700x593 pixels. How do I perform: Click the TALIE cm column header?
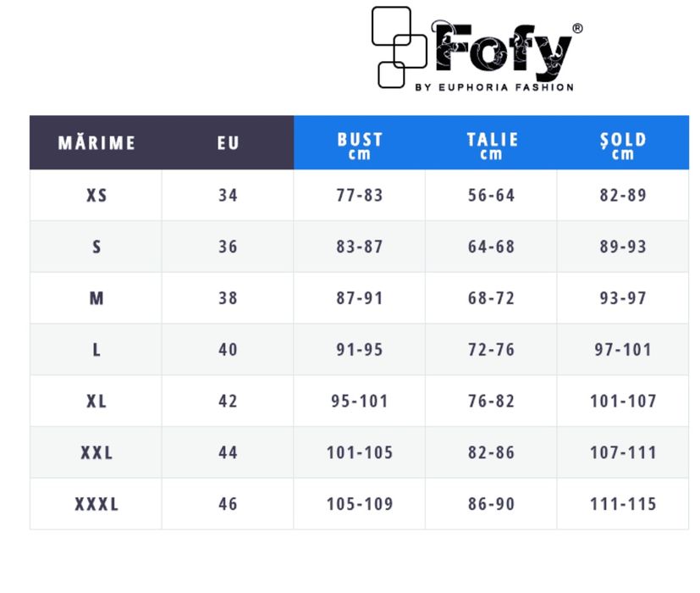tap(492, 144)
